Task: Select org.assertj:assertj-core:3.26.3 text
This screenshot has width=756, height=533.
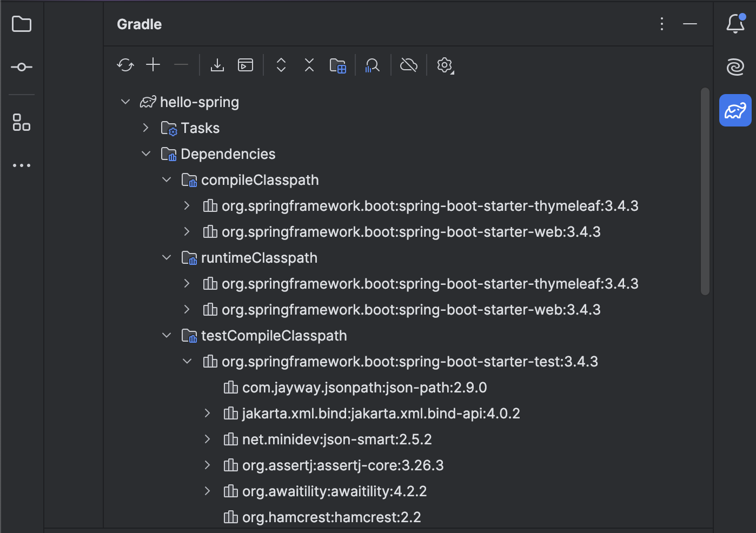Action: (343, 465)
